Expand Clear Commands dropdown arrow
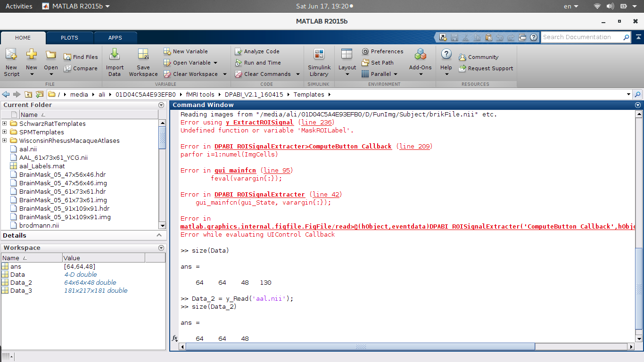Viewport: 644px width, 362px height. [298, 74]
